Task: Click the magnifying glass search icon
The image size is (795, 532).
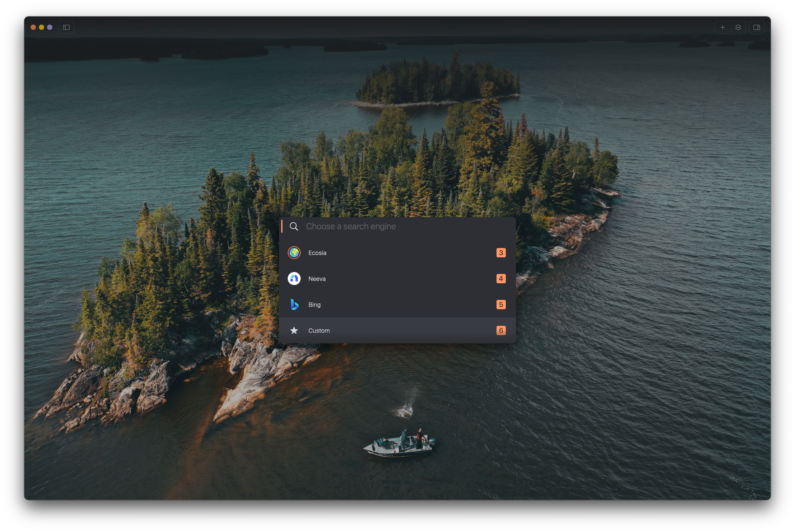Action: point(294,226)
